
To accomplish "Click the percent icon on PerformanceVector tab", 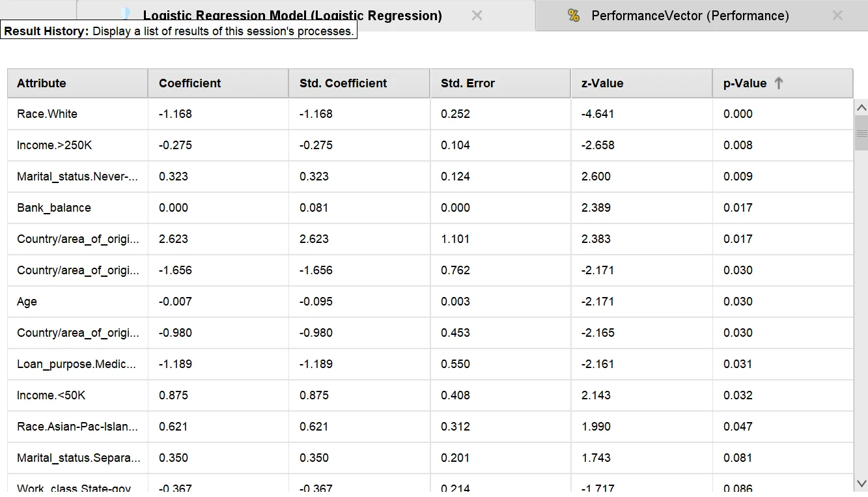I will tap(574, 15).
